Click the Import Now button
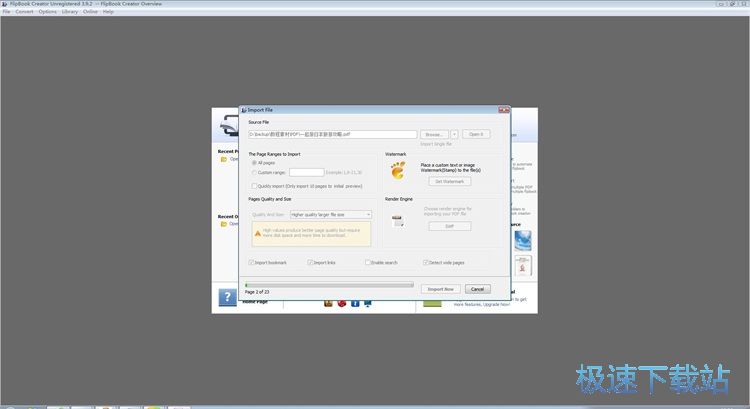 pos(441,289)
